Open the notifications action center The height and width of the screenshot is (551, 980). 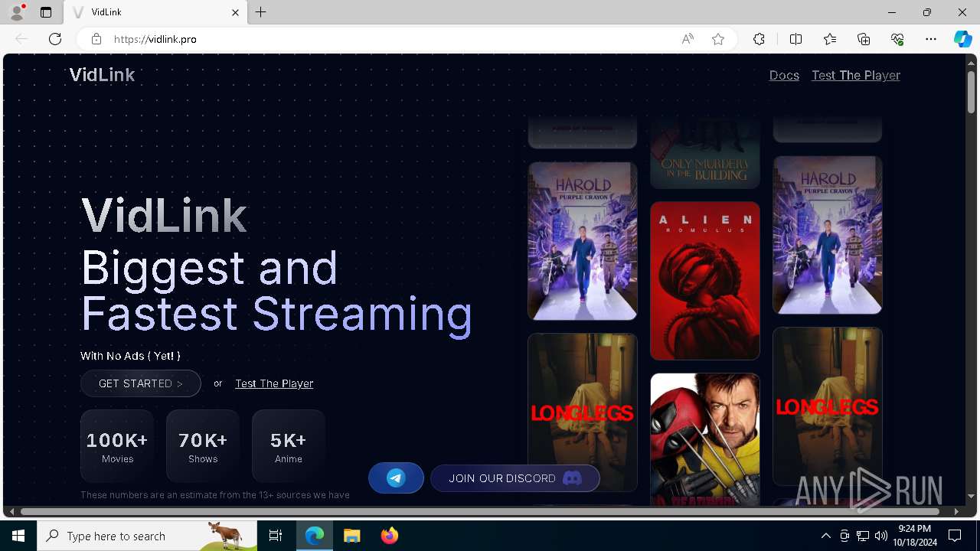(x=955, y=536)
